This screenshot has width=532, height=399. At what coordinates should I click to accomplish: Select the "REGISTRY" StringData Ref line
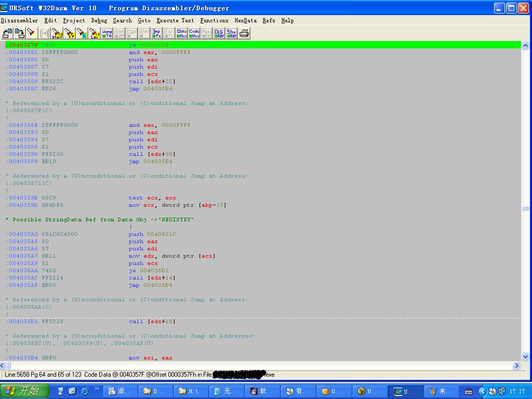point(263,220)
